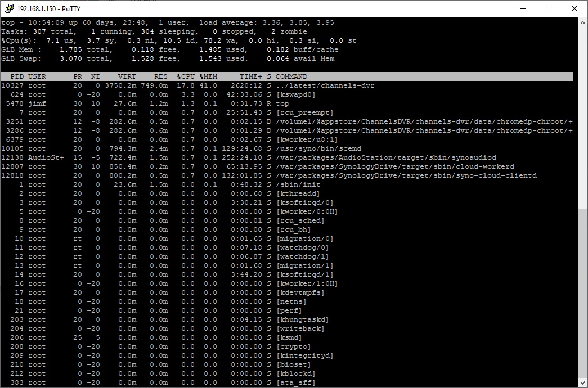The width and height of the screenshot is (588, 388).
Task: Click the scrollbar track above the thumb
Action: 583,112
